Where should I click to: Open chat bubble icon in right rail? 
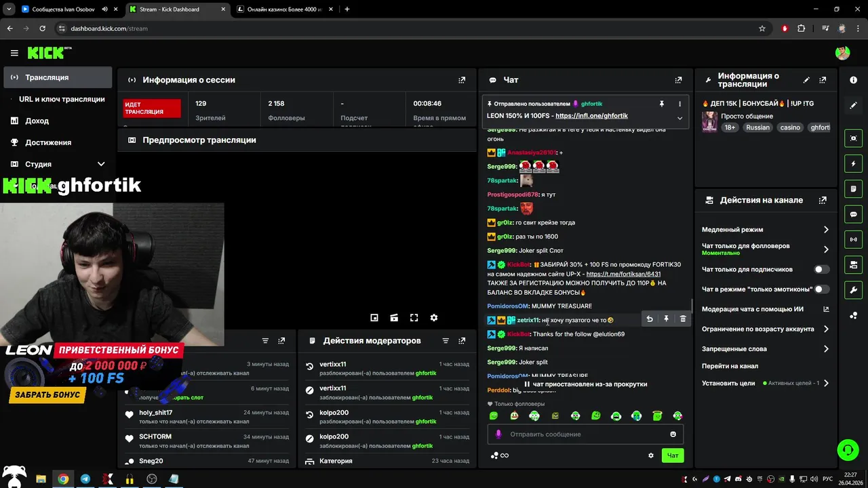(x=853, y=214)
